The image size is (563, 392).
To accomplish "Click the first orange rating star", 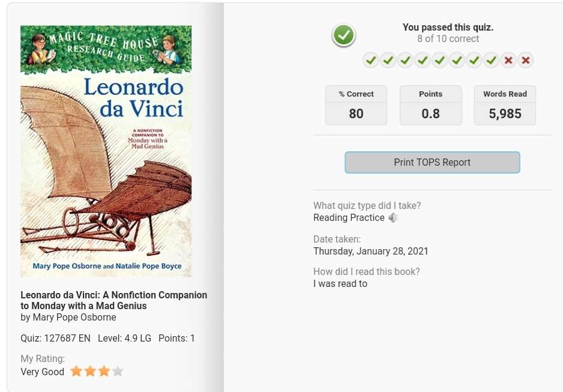I will tap(76, 371).
